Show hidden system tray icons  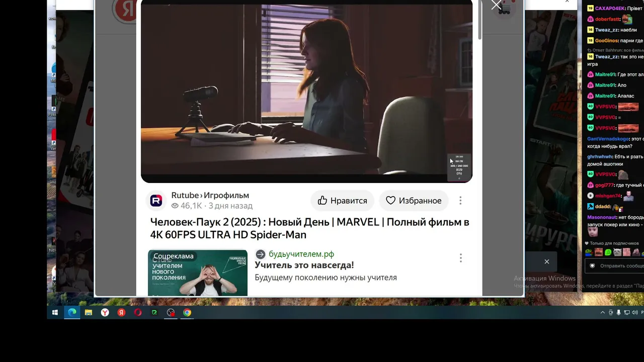pos(603,312)
